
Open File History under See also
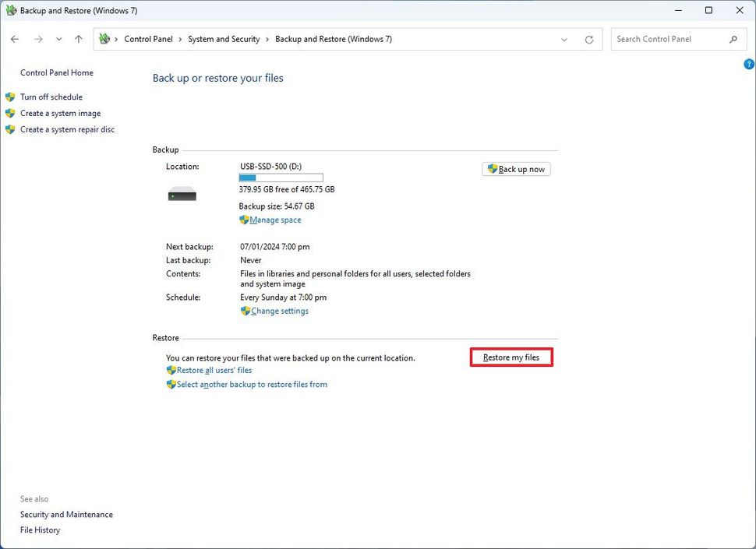click(40, 530)
